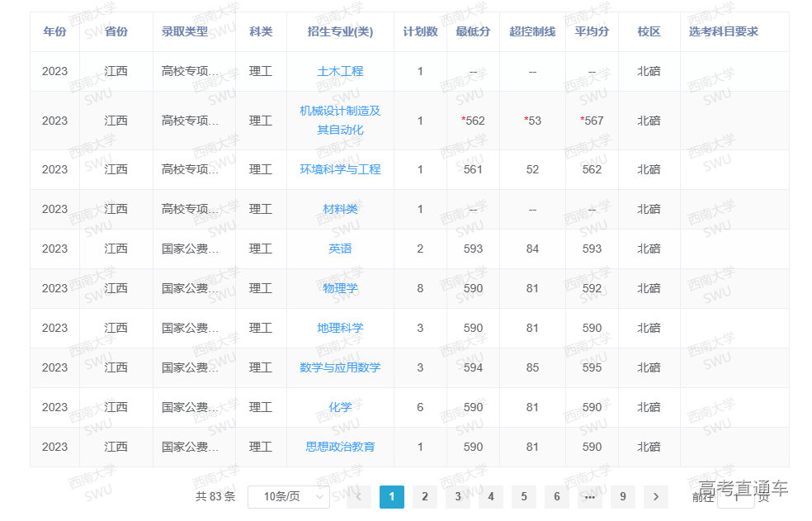The width and height of the screenshot is (812, 521).
Task: Click the 环境科学与工程 major link
Action: click(340, 169)
